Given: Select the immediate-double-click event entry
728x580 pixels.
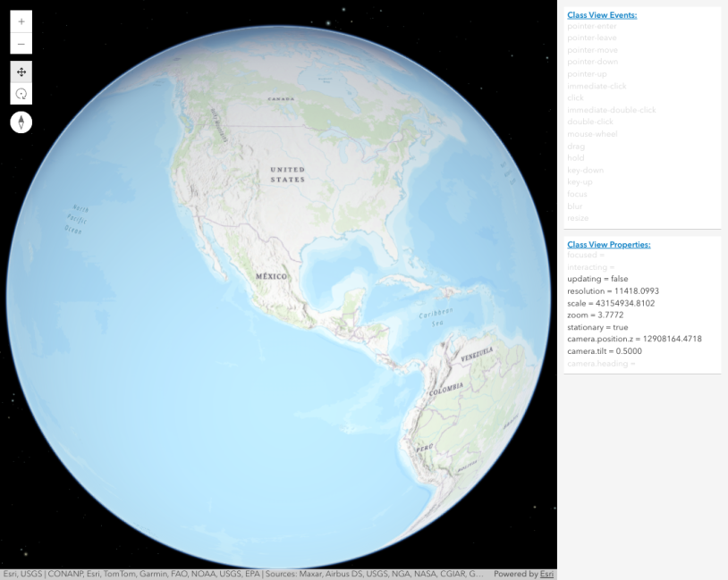Looking at the screenshot, I should point(611,110).
